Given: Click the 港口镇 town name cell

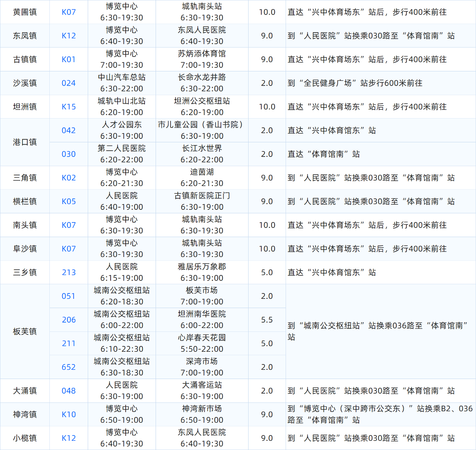Looking at the screenshot, I should pos(25,142).
